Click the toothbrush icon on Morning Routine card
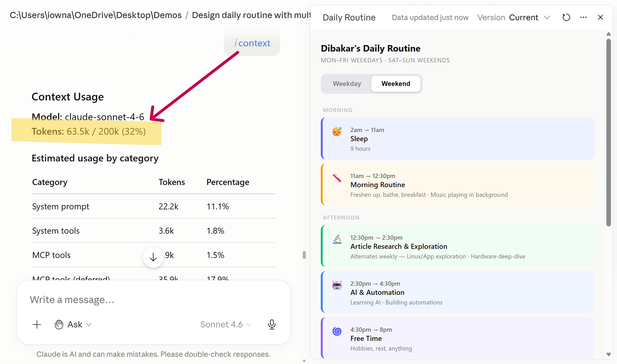This screenshot has height=364, width=617. 337,178
